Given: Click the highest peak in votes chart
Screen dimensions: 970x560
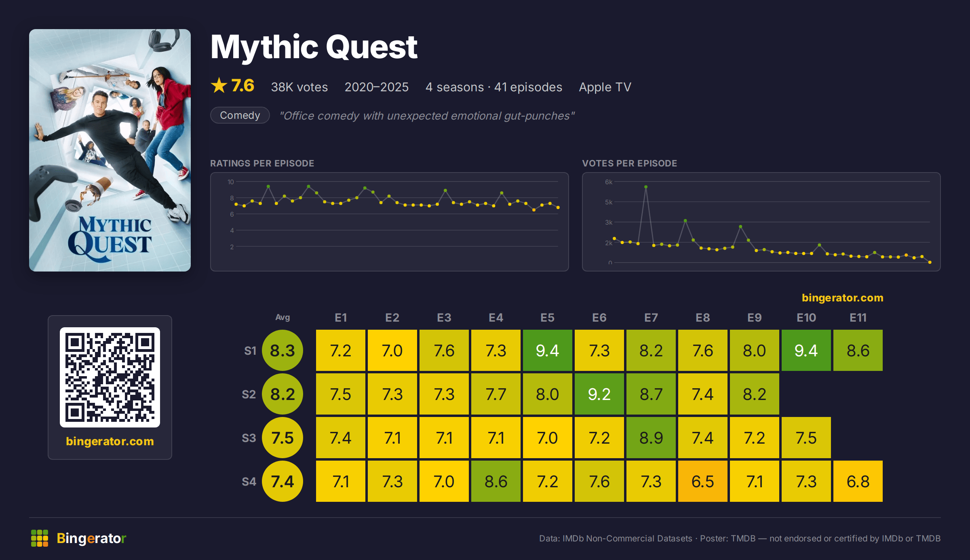Looking at the screenshot, I should [x=646, y=187].
